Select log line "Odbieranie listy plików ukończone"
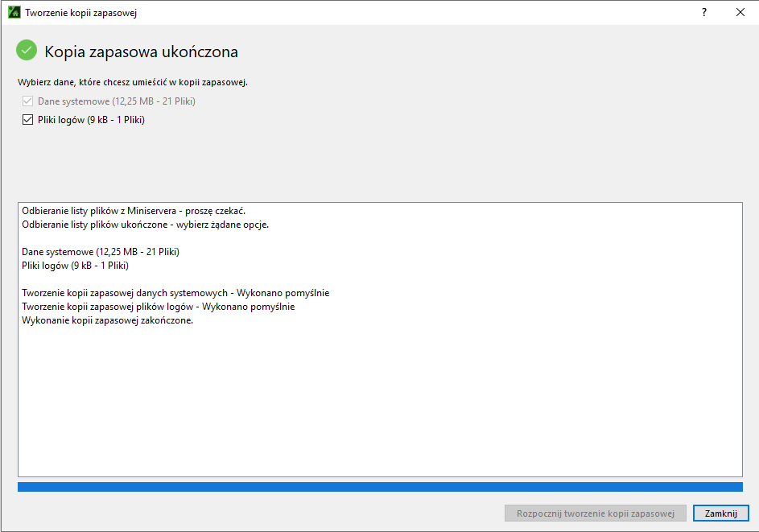759x532 pixels. [x=145, y=225]
